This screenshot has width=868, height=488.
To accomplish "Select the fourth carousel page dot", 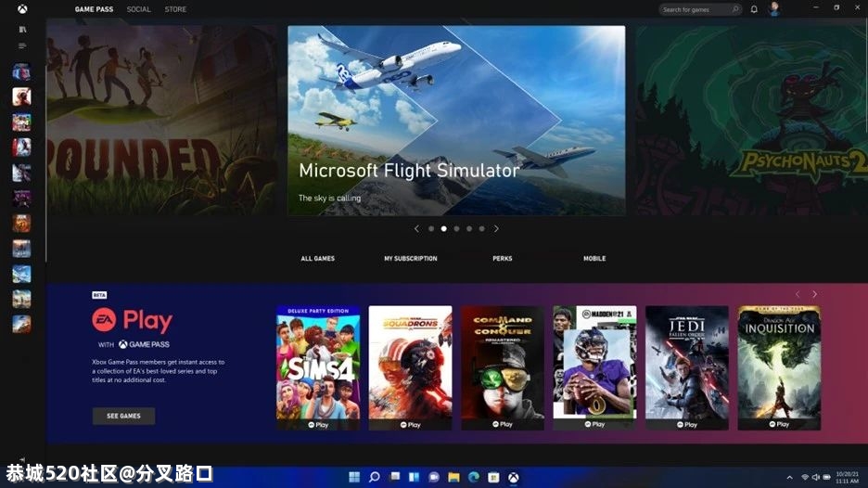I will point(469,229).
